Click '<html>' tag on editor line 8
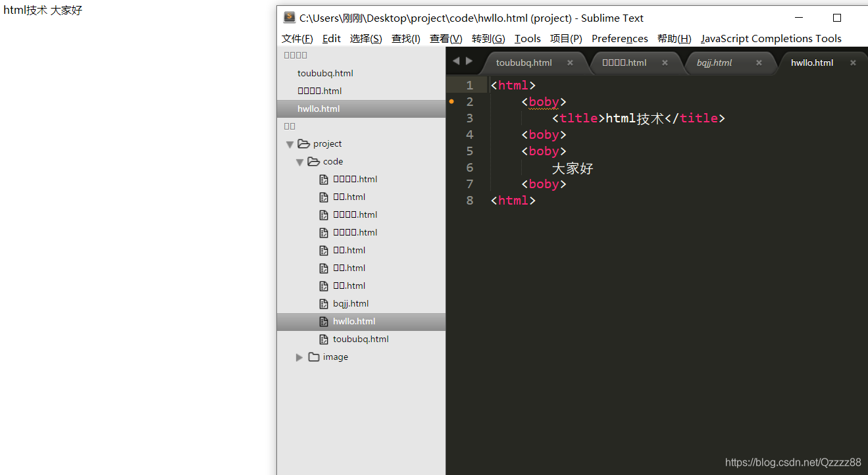 point(513,201)
